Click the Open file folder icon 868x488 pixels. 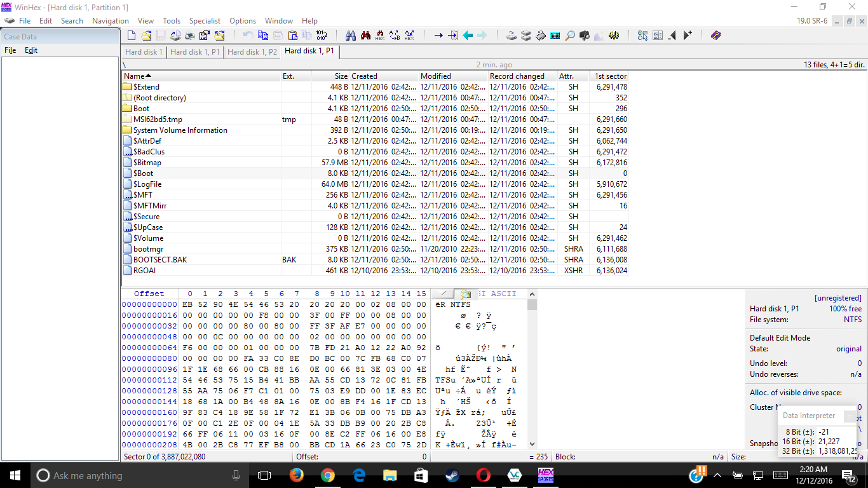146,36
